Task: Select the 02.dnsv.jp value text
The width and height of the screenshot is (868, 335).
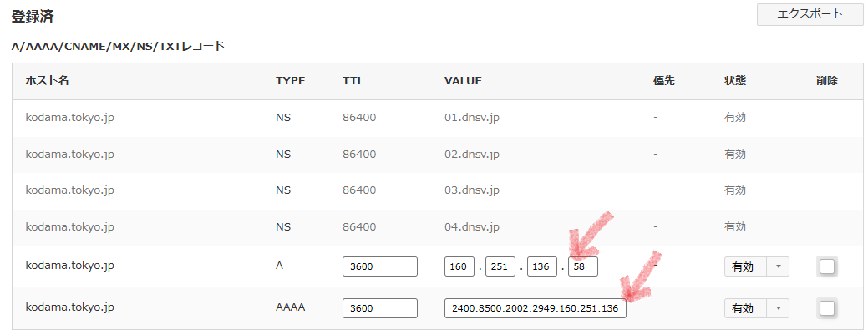Action: point(472,154)
